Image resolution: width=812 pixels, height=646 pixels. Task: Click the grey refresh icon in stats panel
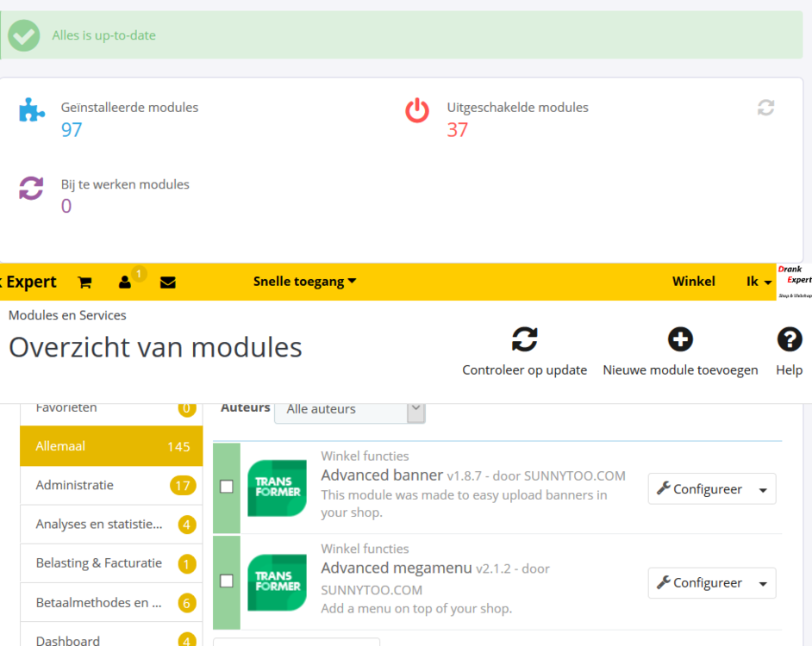[x=765, y=108]
